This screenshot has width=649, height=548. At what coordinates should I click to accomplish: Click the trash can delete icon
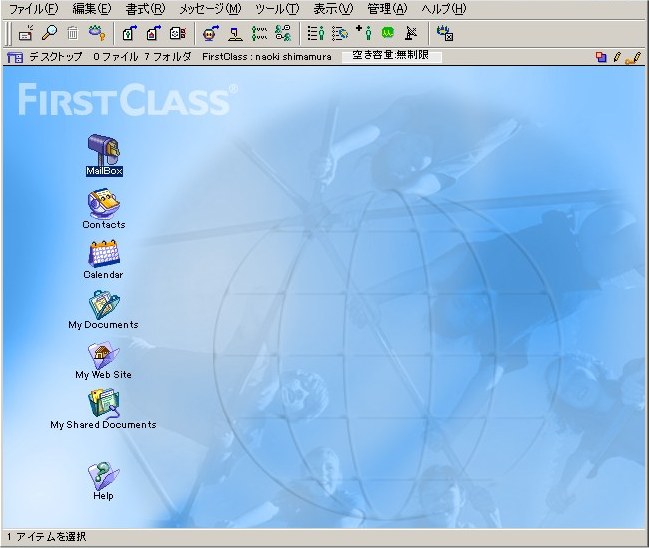click(x=73, y=33)
